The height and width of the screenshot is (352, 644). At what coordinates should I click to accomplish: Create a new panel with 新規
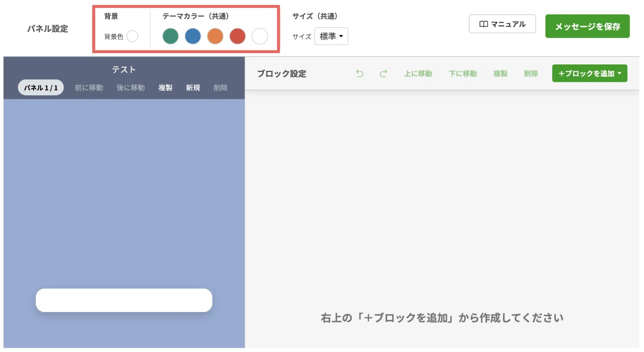click(193, 88)
